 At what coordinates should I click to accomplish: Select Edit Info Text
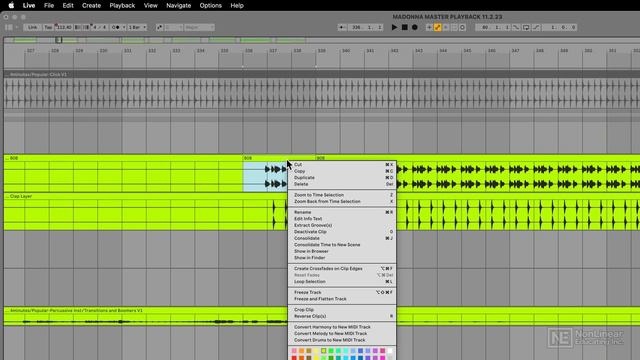tap(342, 219)
